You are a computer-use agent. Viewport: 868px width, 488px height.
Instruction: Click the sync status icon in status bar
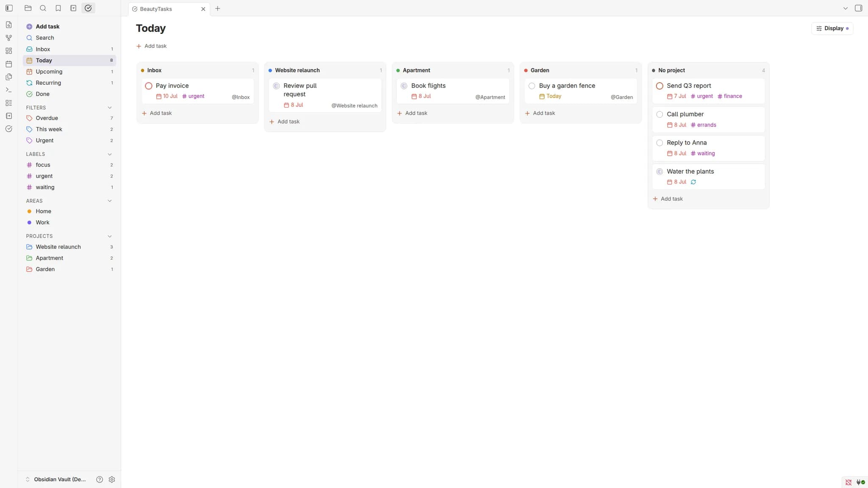coord(849,482)
